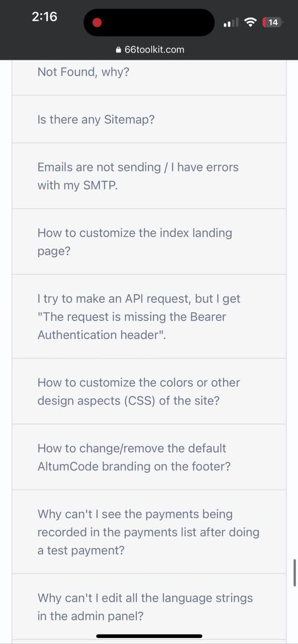Expand 'Emails are not sending' SMTP question
Image resolution: width=298 pixels, height=644 pixels.
[149, 176]
